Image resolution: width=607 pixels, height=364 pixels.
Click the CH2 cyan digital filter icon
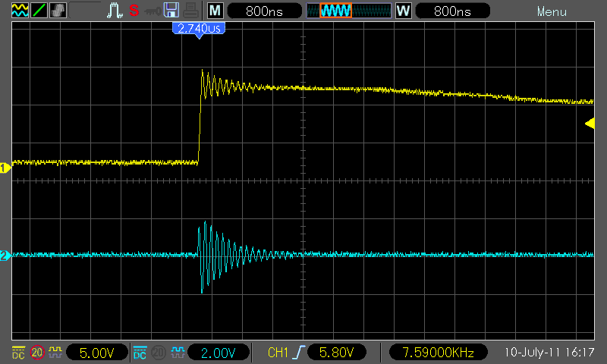point(178,353)
